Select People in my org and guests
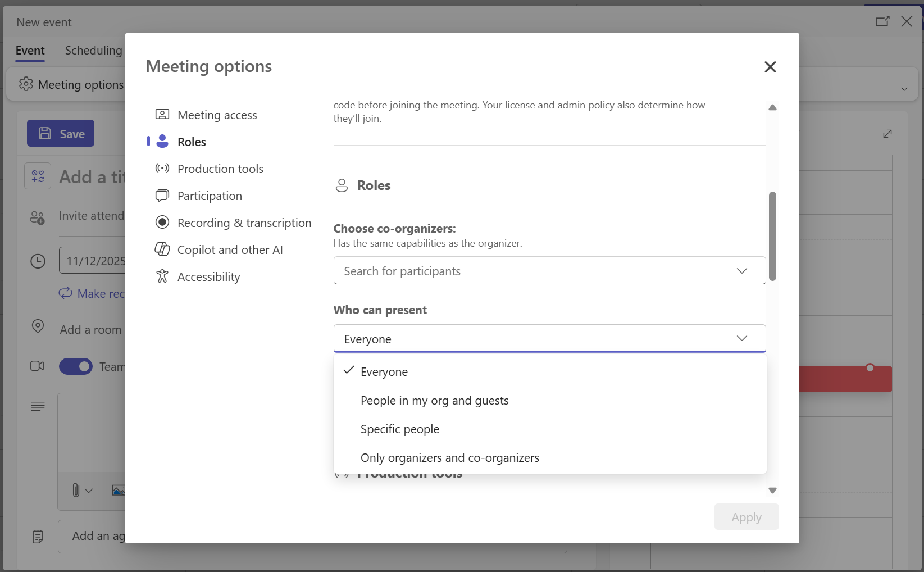 point(550,400)
